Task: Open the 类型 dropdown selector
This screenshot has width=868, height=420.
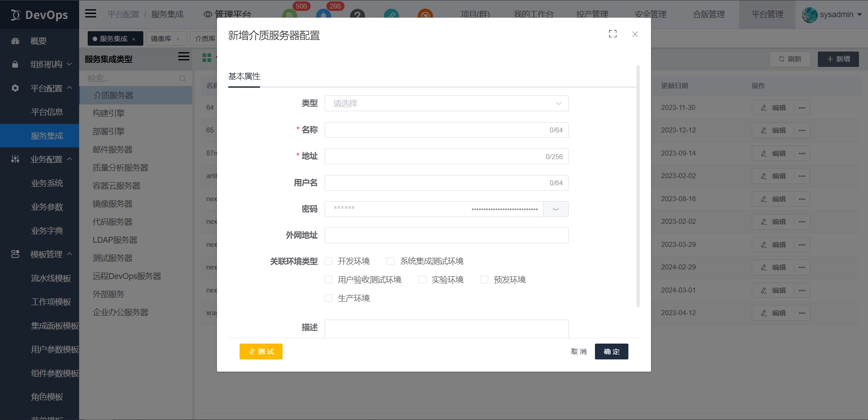Action: click(x=446, y=104)
